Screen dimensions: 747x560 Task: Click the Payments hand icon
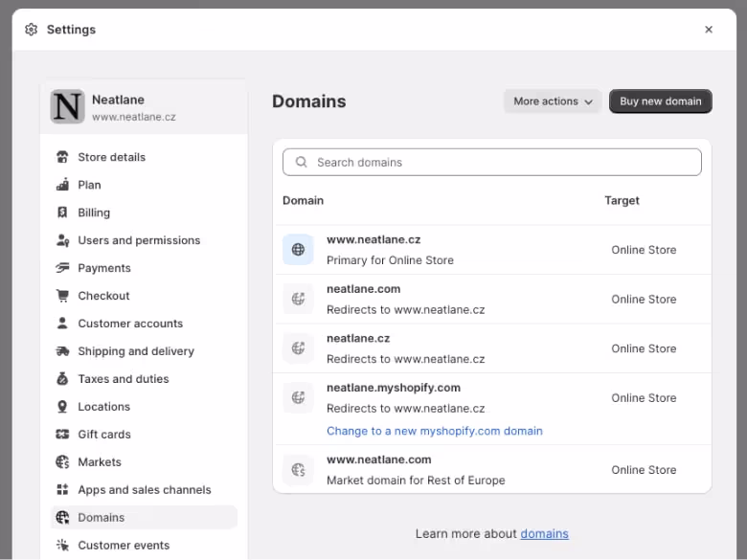point(62,268)
